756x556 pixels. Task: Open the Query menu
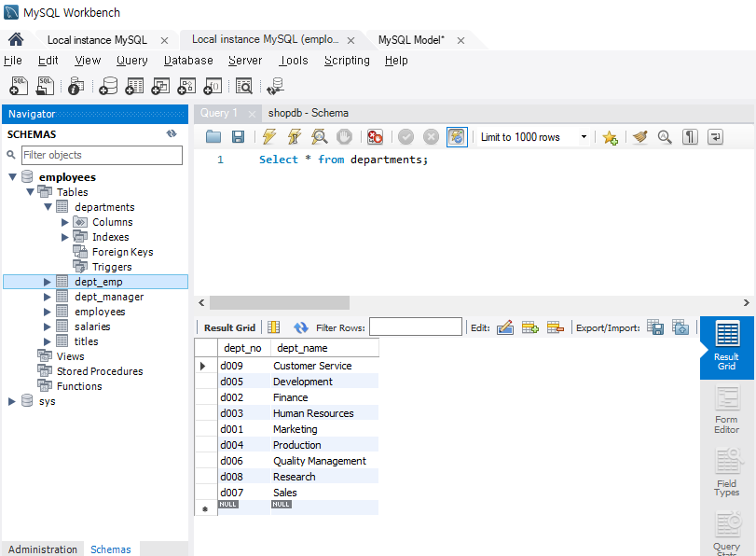pos(131,61)
